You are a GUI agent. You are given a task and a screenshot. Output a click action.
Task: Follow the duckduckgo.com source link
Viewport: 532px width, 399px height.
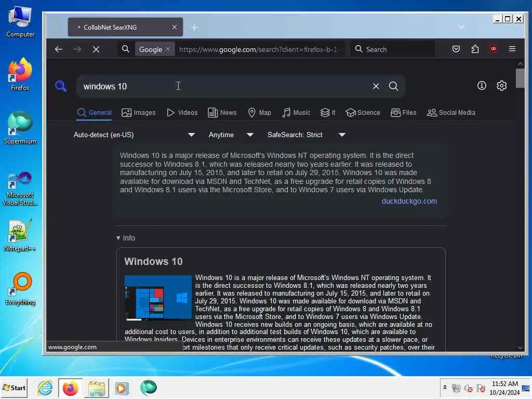[409, 201]
